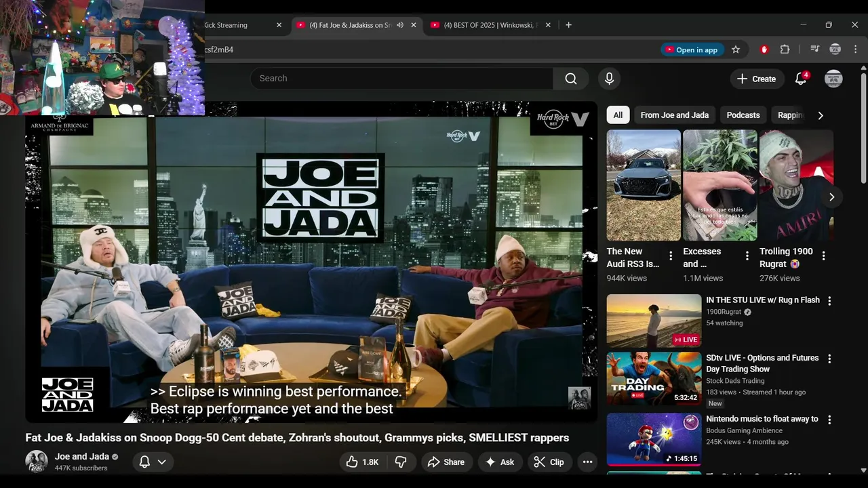Click Stock Dads Trading channel name
The height and width of the screenshot is (488, 868).
pyautogui.click(x=735, y=381)
